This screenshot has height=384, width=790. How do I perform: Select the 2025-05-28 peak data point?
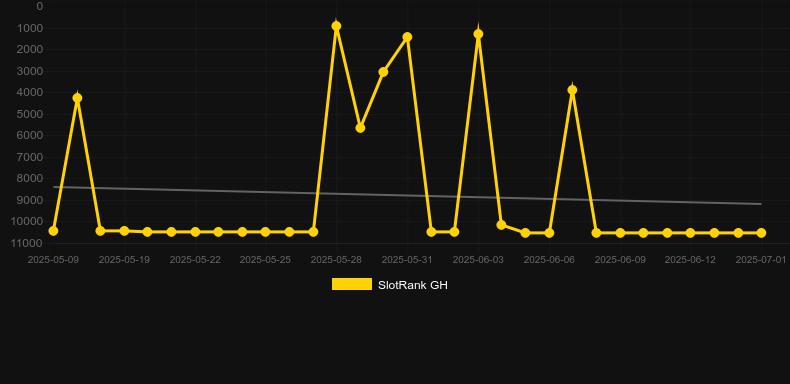[337, 26]
